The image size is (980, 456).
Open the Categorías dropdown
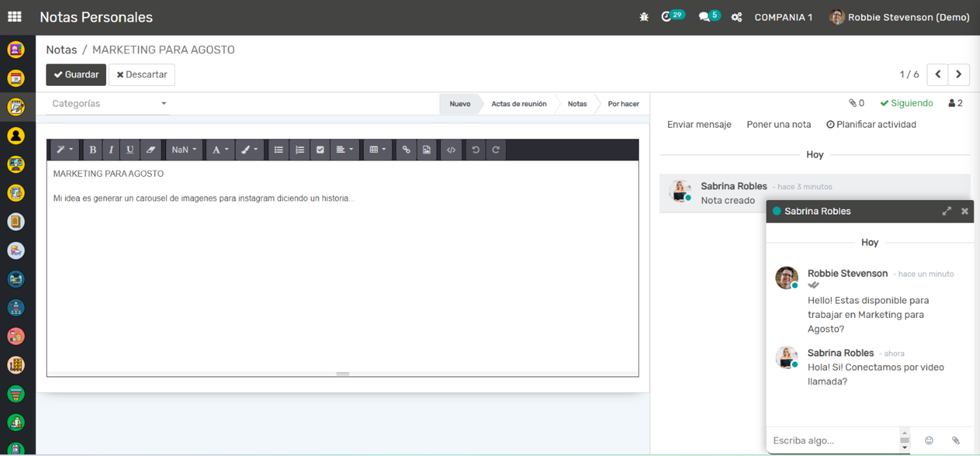click(x=108, y=104)
